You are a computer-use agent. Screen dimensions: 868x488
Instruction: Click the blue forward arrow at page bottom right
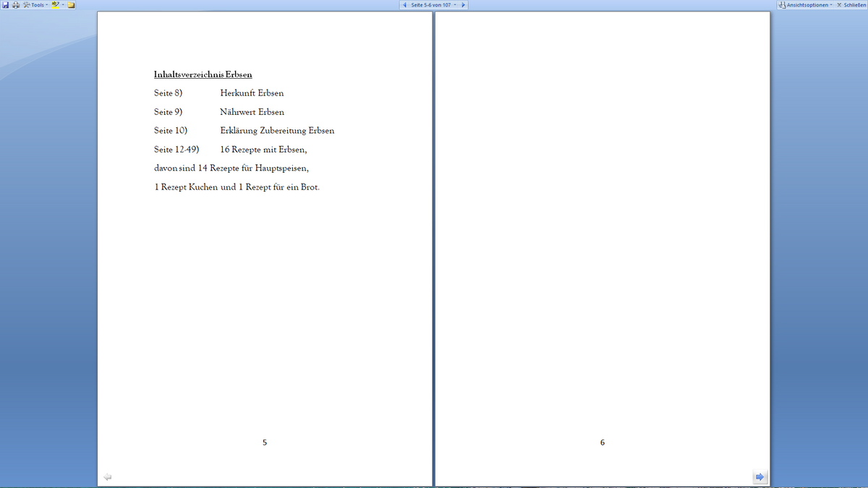coord(759,476)
